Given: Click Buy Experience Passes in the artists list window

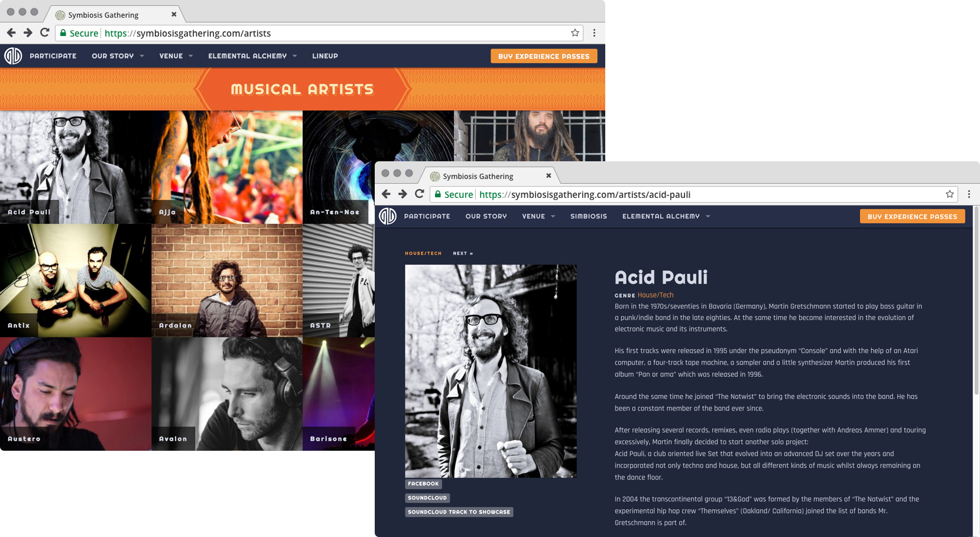Looking at the screenshot, I should [x=544, y=56].
